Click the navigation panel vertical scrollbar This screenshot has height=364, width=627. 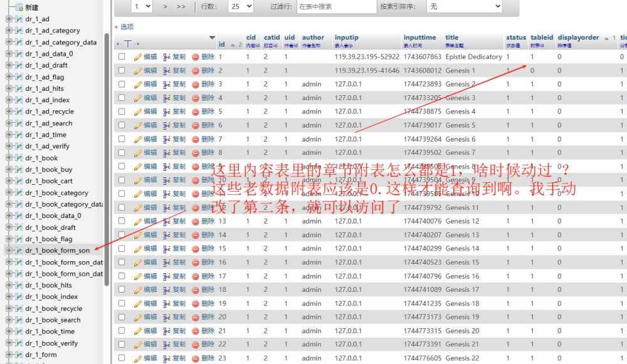[107, 160]
